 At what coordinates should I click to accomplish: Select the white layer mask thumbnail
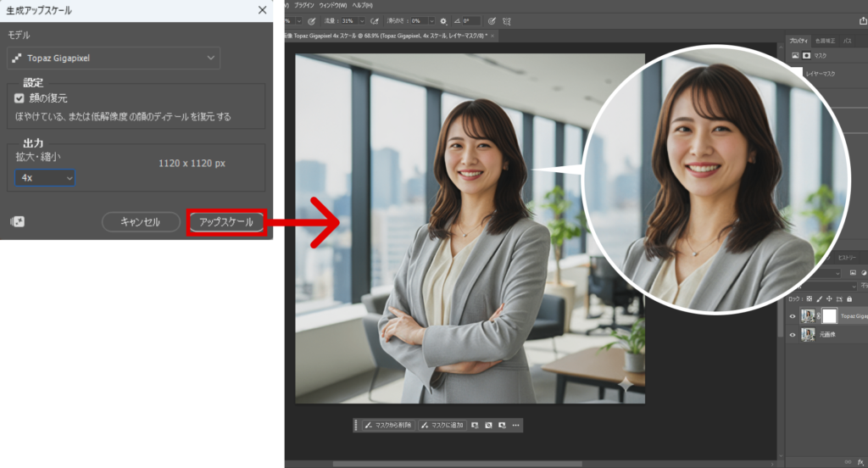click(829, 315)
